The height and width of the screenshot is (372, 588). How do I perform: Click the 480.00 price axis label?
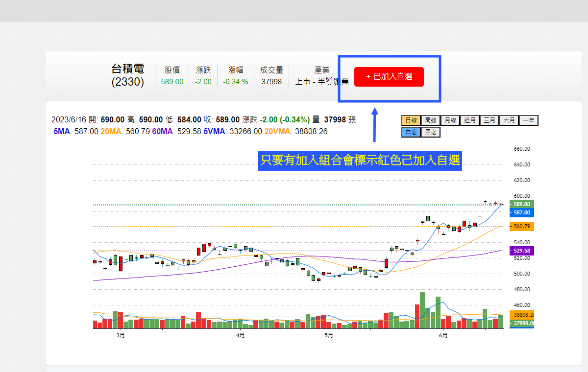coord(522,289)
